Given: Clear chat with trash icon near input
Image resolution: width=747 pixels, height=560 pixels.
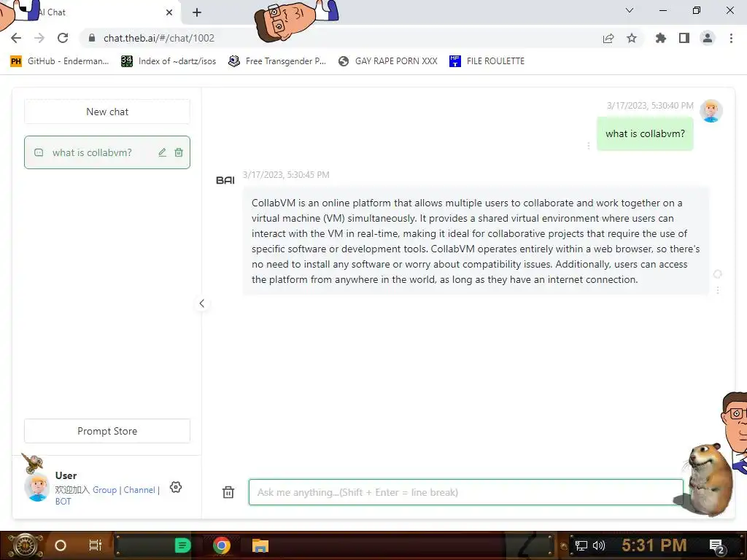Looking at the screenshot, I should pyautogui.click(x=228, y=492).
